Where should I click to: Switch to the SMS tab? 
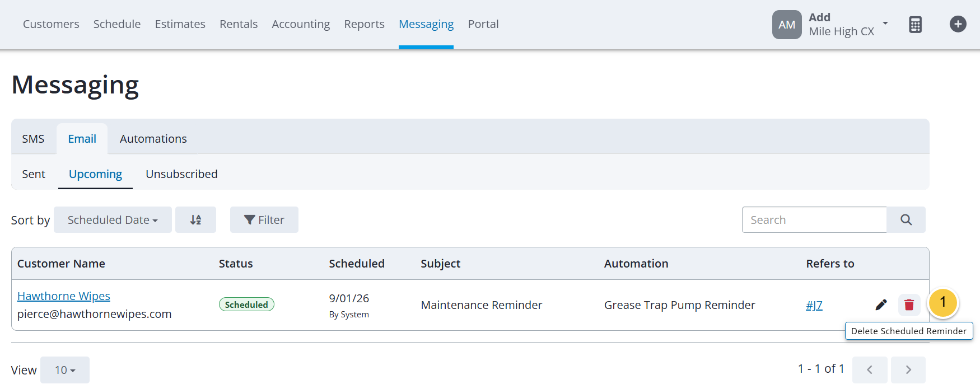(x=33, y=139)
